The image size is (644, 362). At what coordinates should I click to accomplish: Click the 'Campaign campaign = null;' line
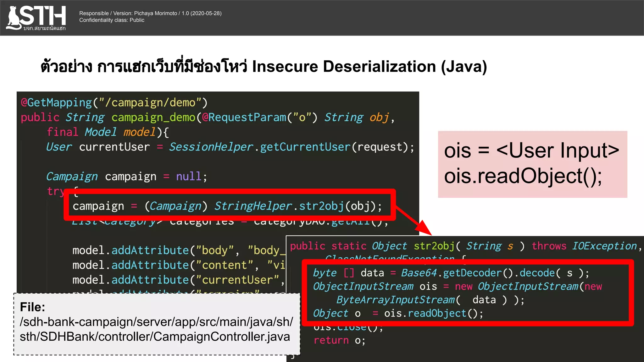(x=127, y=176)
